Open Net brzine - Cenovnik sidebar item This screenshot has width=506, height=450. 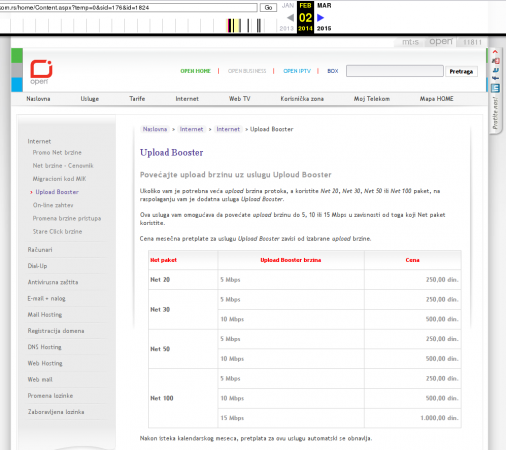coord(63,166)
